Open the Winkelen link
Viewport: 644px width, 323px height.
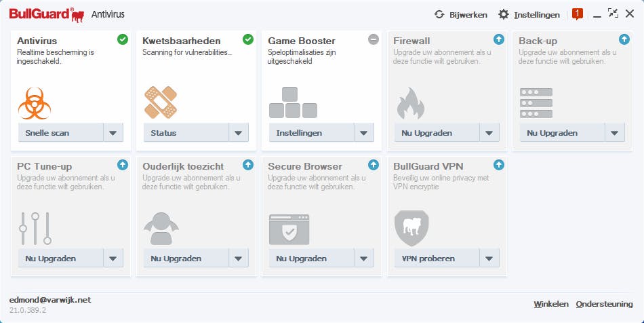pyautogui.click(x=550, y=304)
